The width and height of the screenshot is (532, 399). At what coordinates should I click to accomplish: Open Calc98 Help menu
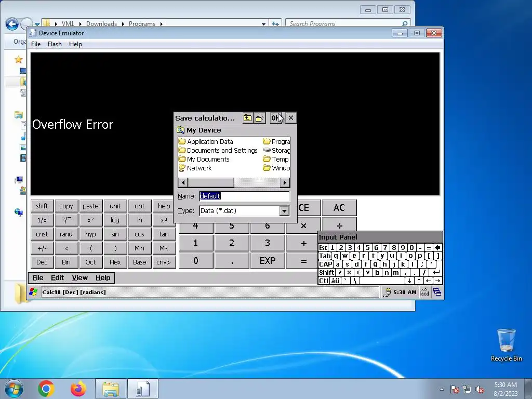[103, 278]
